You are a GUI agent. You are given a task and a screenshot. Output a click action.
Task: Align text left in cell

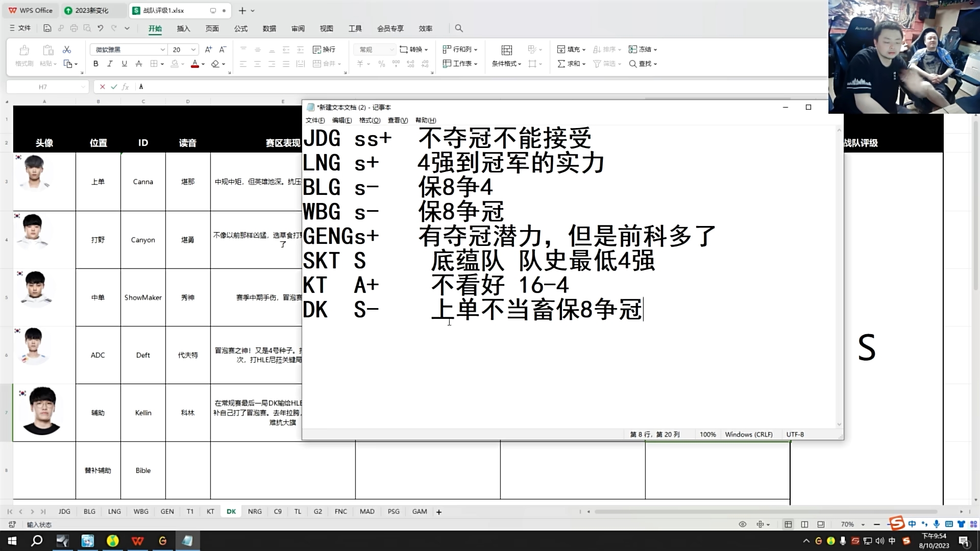click(243, 64)
